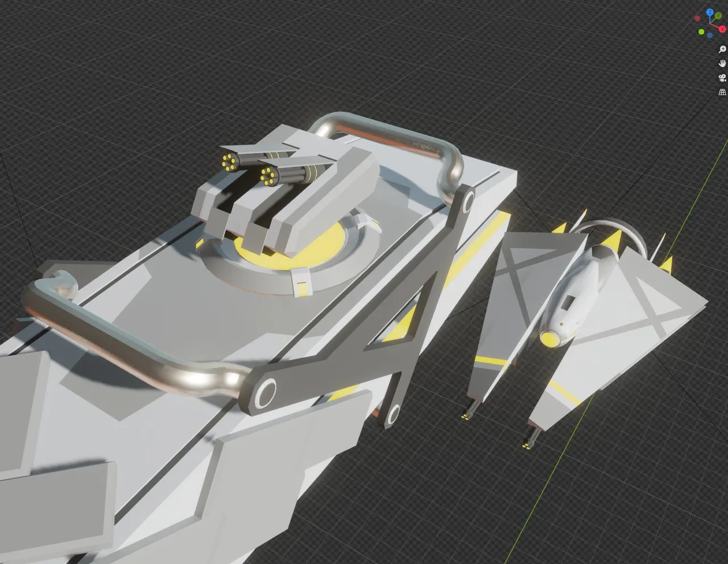Image resolution: width=728 pixels, height=564 pixels.
Task: Click the zoom magnifier viewport icon
Action: 722,50
